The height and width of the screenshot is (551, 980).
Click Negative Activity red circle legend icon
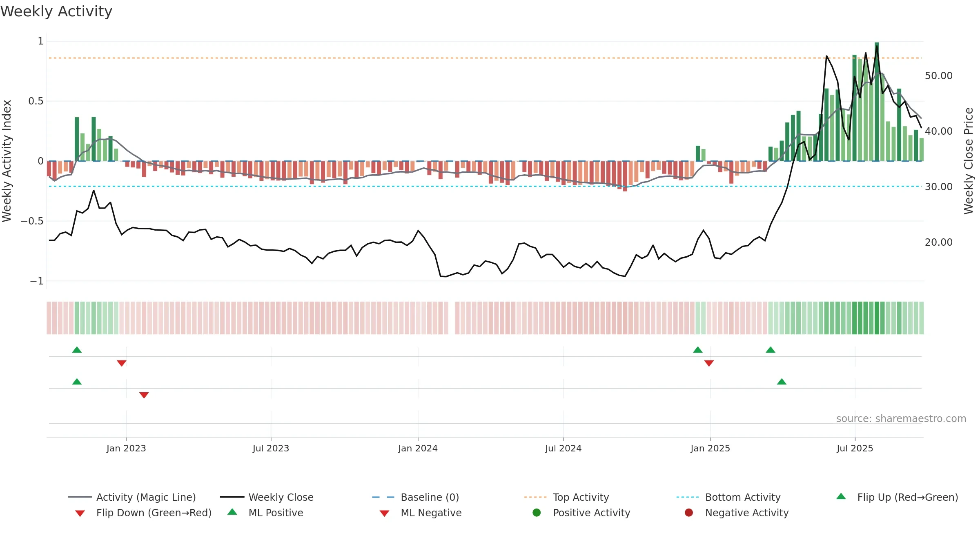(x=689, y=513)
